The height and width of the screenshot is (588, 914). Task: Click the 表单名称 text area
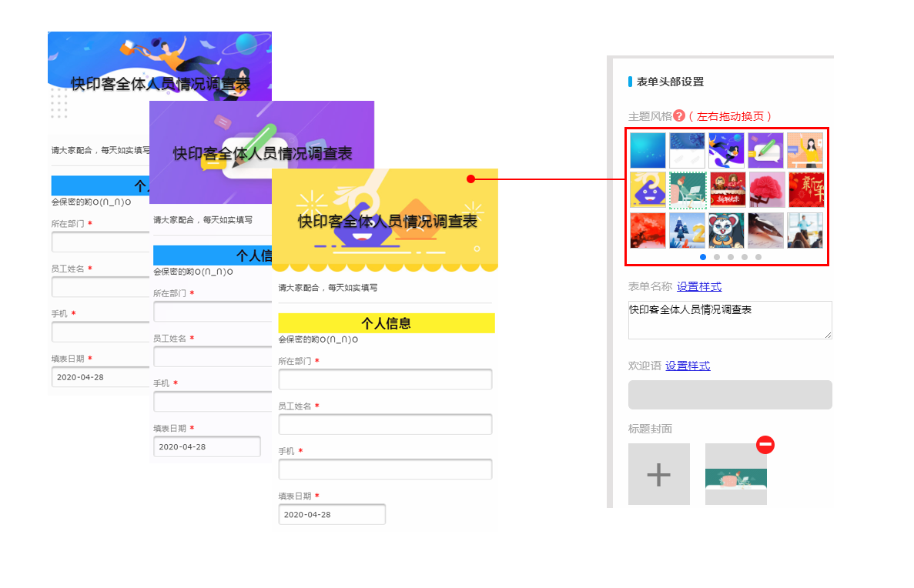[729, 319]
